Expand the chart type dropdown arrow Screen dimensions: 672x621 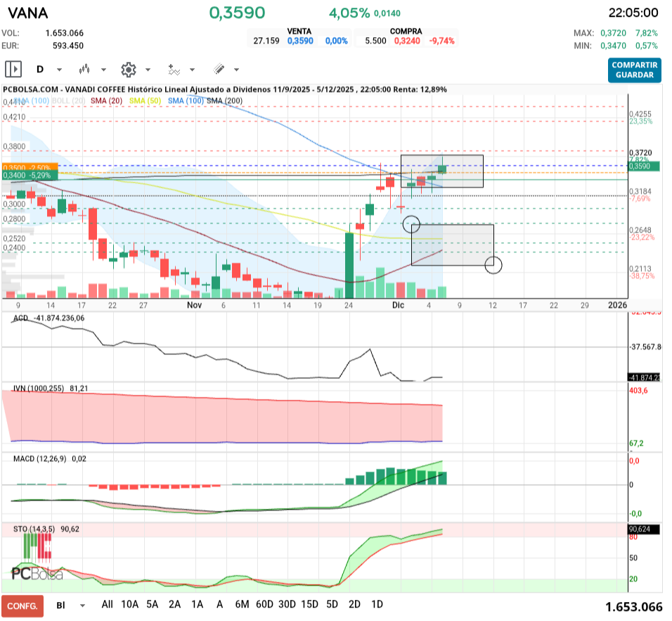click(x=104, y=70)
